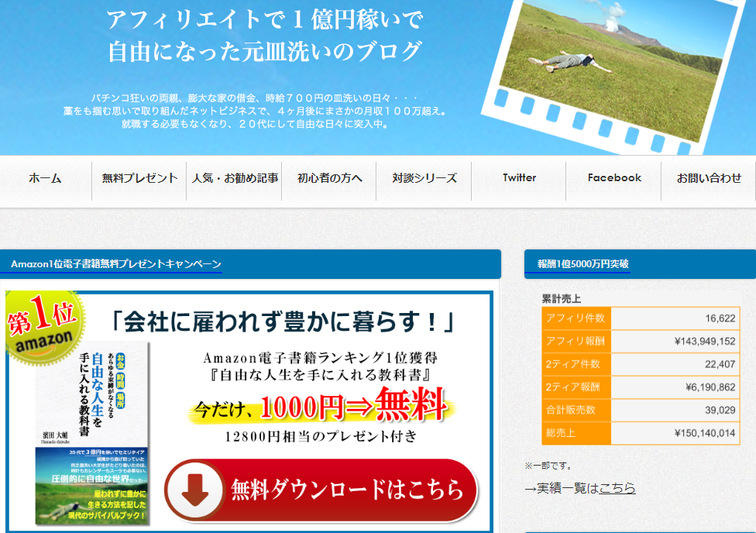Click the アフィリ件数 value 16,622
This screenshot has height=533, width=756.
pyautogui.click(x=720, y=318)
